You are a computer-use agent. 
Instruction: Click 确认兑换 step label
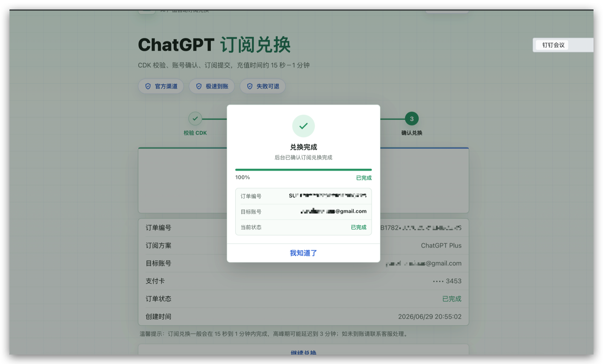pyautogui.click(x=412, y=133)
